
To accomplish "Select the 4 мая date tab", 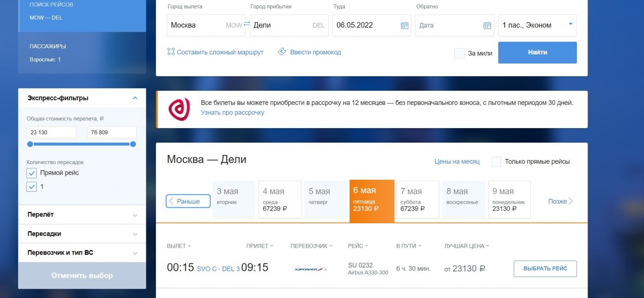I will [x=279, y=199].
